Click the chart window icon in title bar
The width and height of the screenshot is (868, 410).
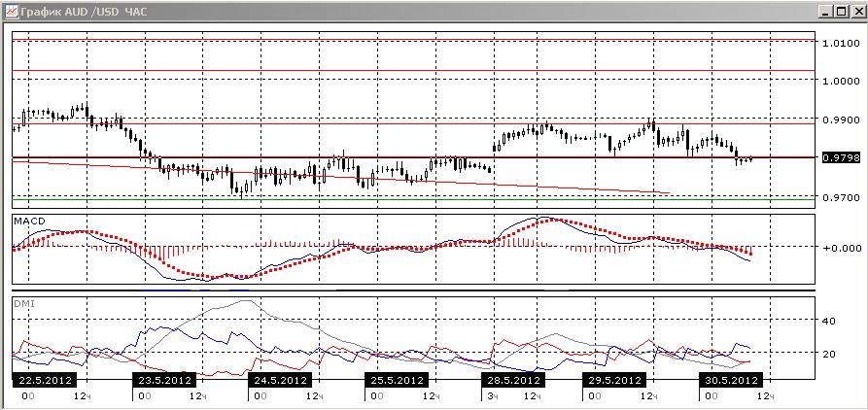(11, 12)
